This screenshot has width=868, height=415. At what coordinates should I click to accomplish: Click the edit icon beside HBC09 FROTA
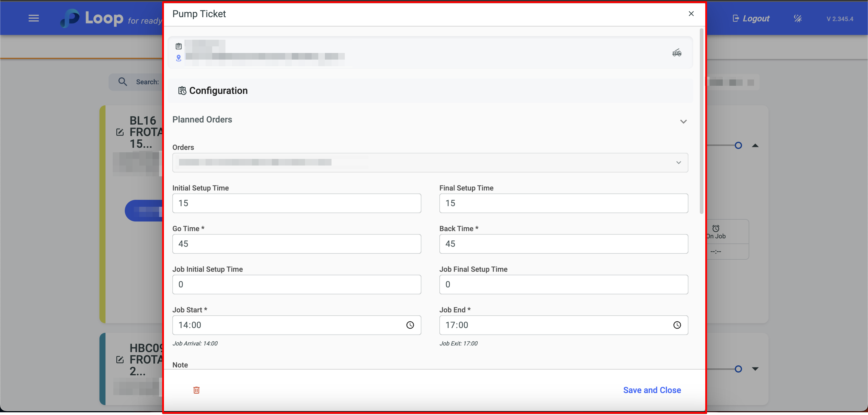click(120, 359)
